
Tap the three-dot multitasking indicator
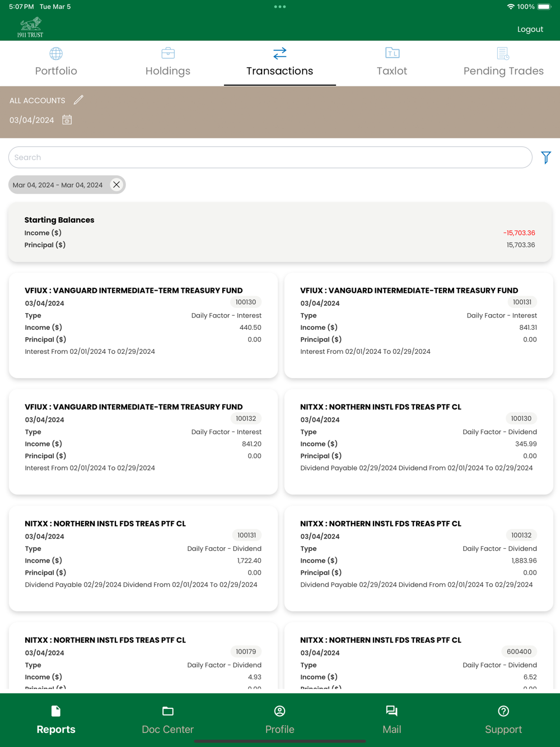pyautogui.click(x=280, y=7)
